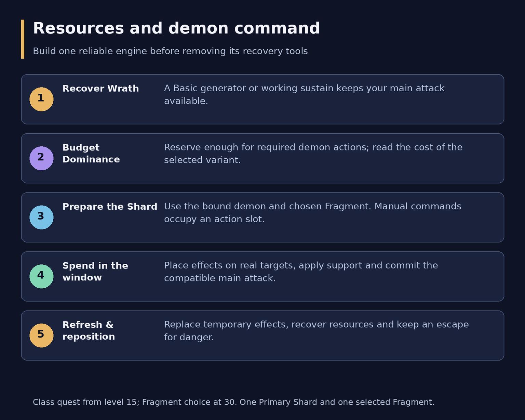
Task: Click the subtitle about reliable engine
Action: coord(170,51)
